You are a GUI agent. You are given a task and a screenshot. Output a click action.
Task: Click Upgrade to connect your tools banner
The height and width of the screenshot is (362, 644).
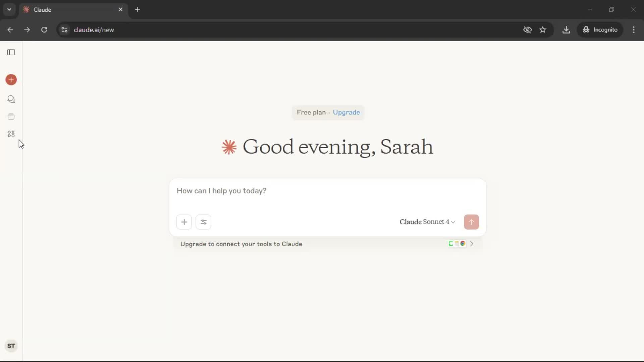click(241, 244)
